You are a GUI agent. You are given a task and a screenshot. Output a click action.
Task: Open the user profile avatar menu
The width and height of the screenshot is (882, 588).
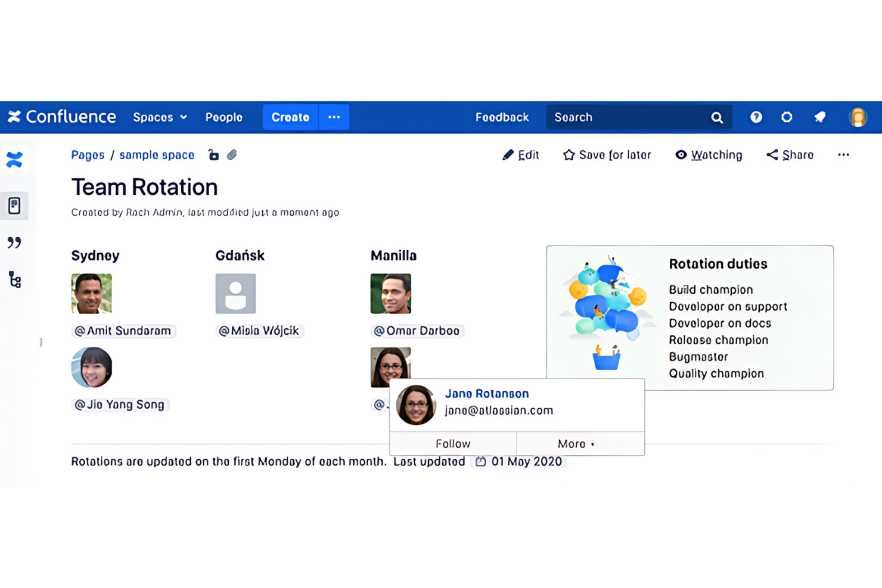(x=858, y=117)
